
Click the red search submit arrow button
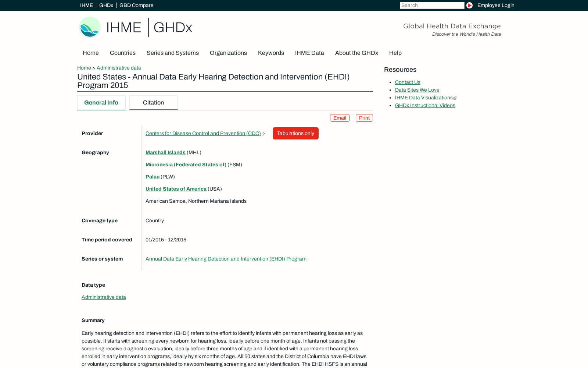tap(469, 5)
